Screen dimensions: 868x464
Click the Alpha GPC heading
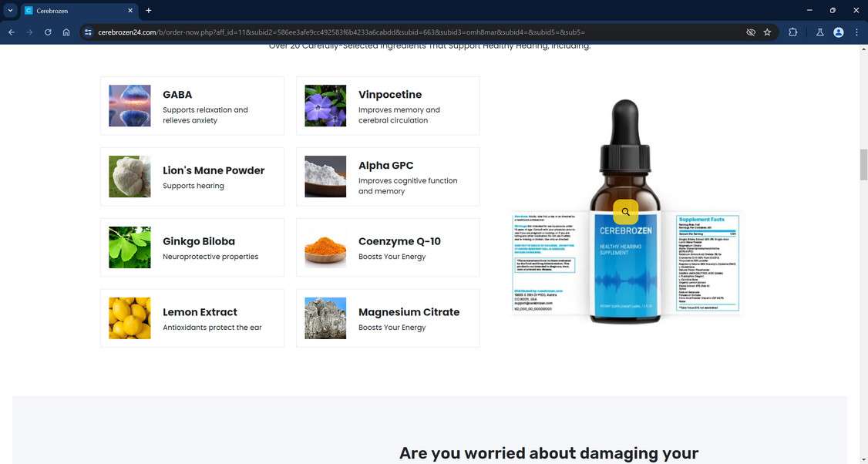coord(386,166)
